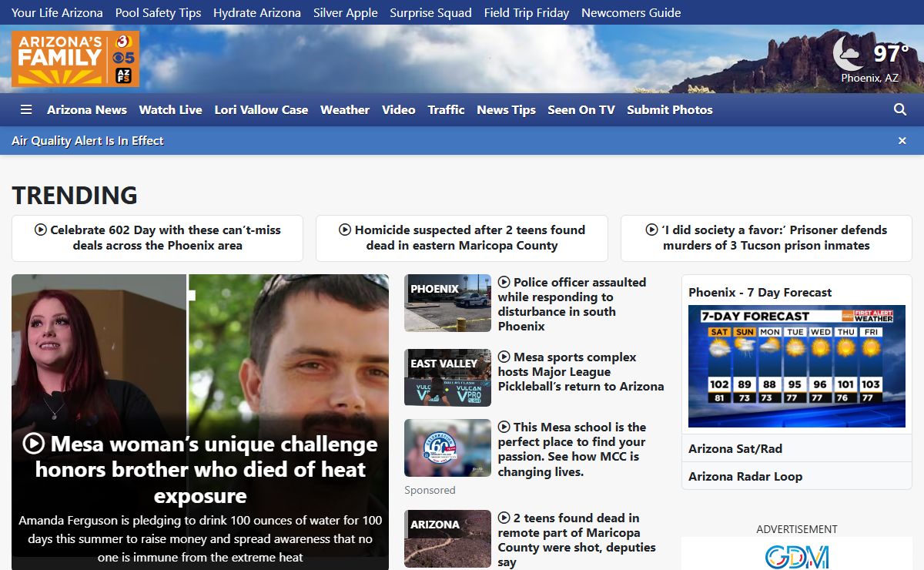The height and width of the screenshot is (570, 924).
Task: Select Arizona News in navigation bar
Action: pos(87,110)
